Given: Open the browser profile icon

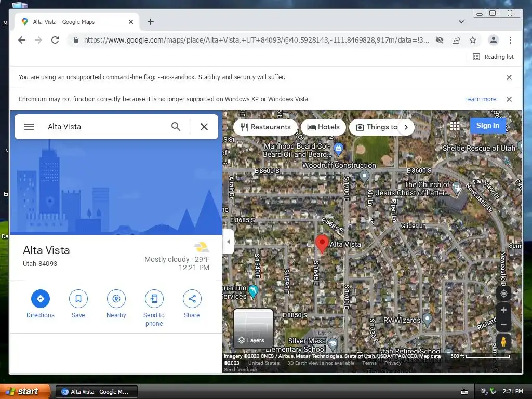Looking at the screenshot, I should (x=494, y=40).
